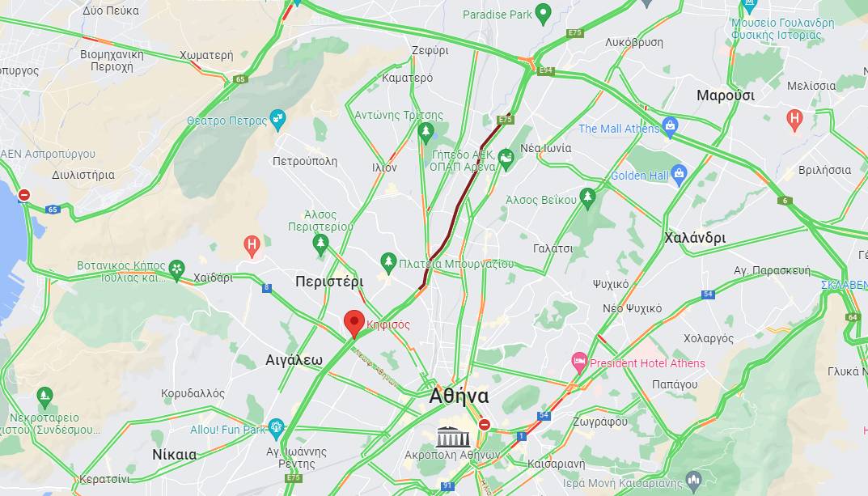Click the Νεκροταφείο cemetery green icon
The height and width of the screenshot is (496, 868).
point(44,397)
